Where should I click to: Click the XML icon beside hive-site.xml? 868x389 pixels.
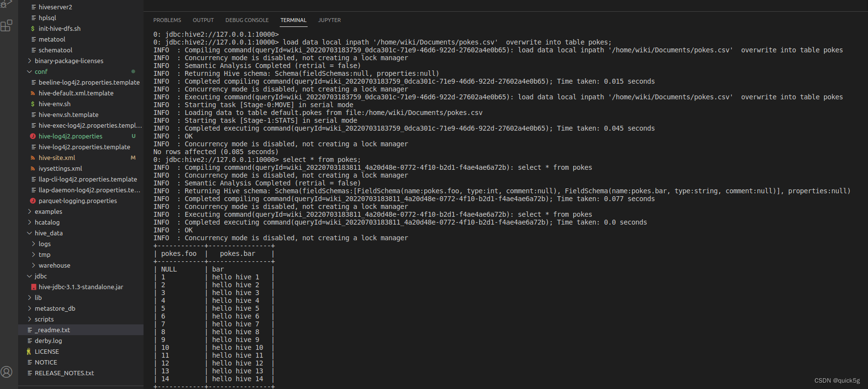[x=33, y=158]
